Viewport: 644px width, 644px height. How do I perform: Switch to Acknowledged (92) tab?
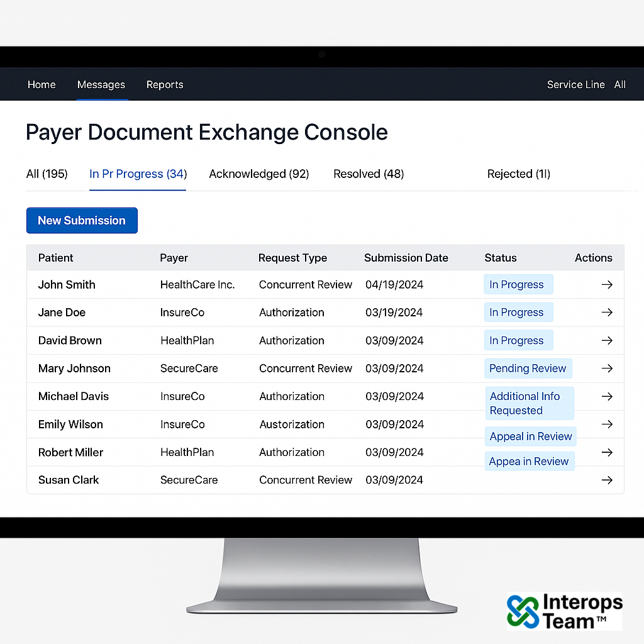pyautogui.click(x=258, y=174)
